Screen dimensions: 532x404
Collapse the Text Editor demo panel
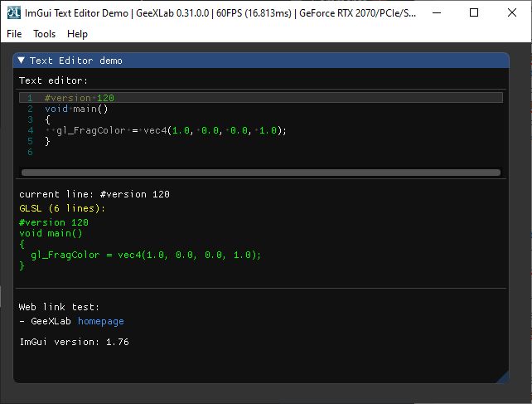[x=21, y=61]
